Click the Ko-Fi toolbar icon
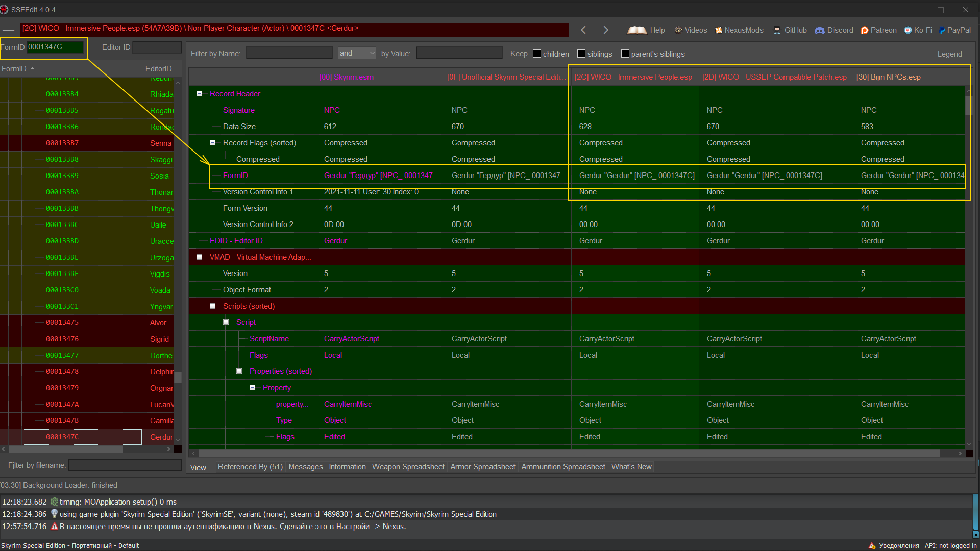Viewport: 980px width, 551px height. [908, 30]
